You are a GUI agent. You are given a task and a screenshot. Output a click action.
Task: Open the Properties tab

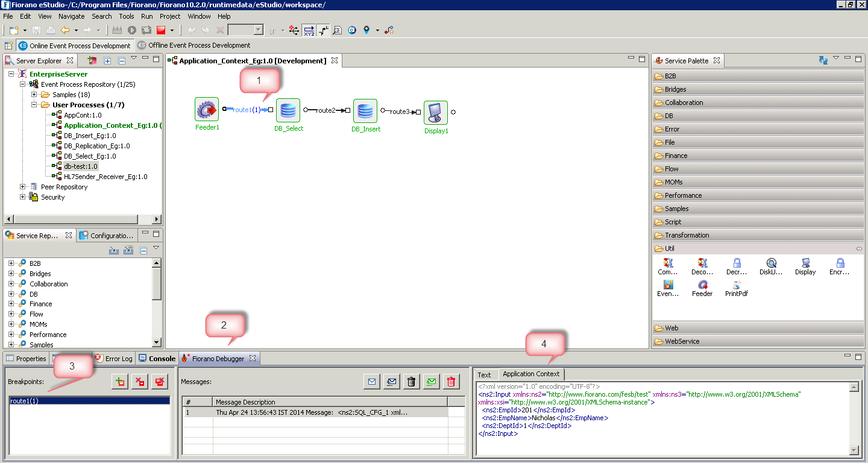click(26, 358)
